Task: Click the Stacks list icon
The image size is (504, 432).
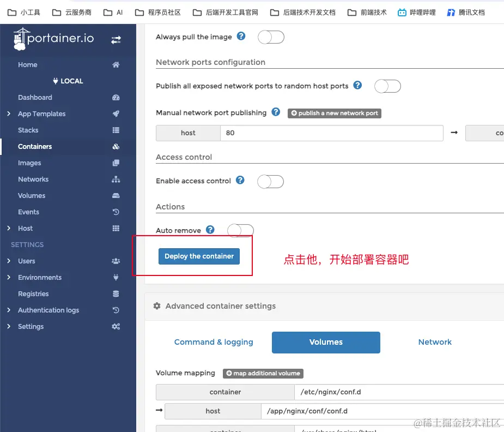Action: tap(116, 130)
